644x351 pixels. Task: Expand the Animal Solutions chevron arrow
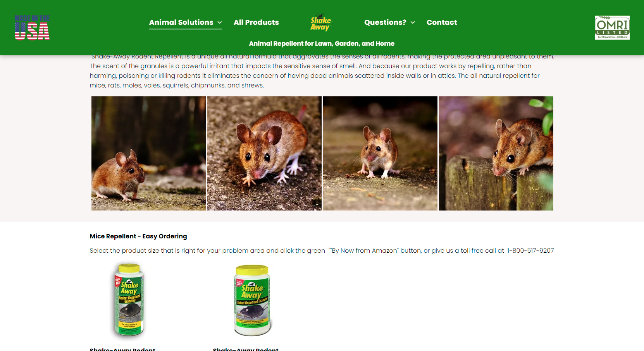click(x=220, y=22)
